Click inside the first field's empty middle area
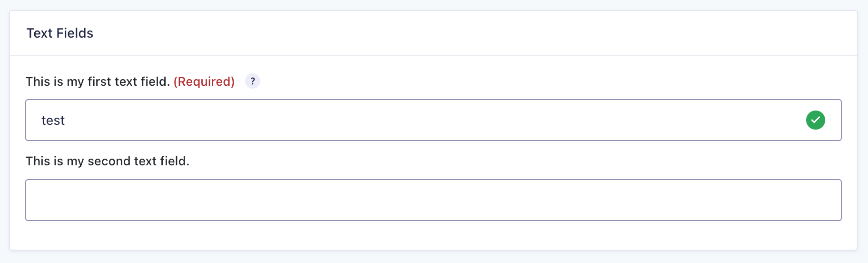 428,120
